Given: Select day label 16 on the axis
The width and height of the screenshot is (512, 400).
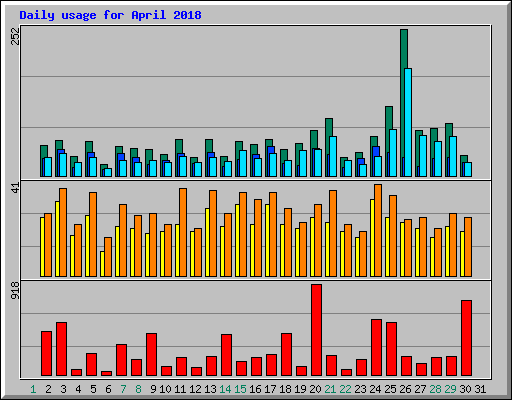Looking at the screenshot, I should 255,389.
